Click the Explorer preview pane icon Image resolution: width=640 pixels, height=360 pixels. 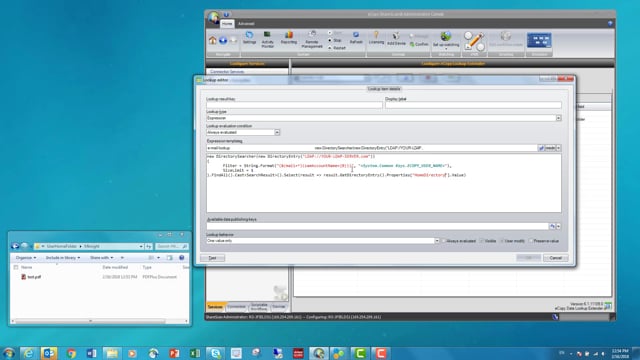point(170,258)
